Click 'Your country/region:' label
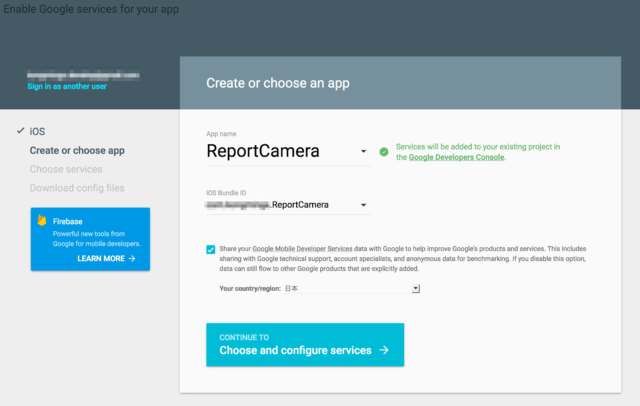 [250, 288]
